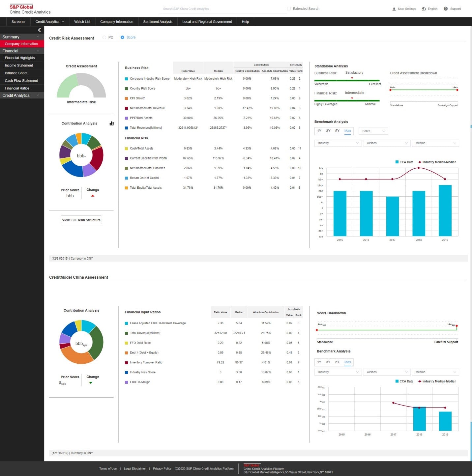472x476 pixels.
Task: Click Support text link
Action: pyautogui.click(x=455, y=9)
